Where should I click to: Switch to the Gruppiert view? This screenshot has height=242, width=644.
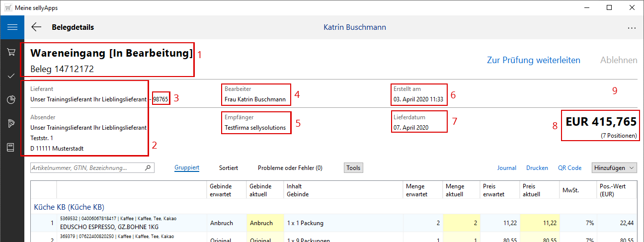[187, 168]
